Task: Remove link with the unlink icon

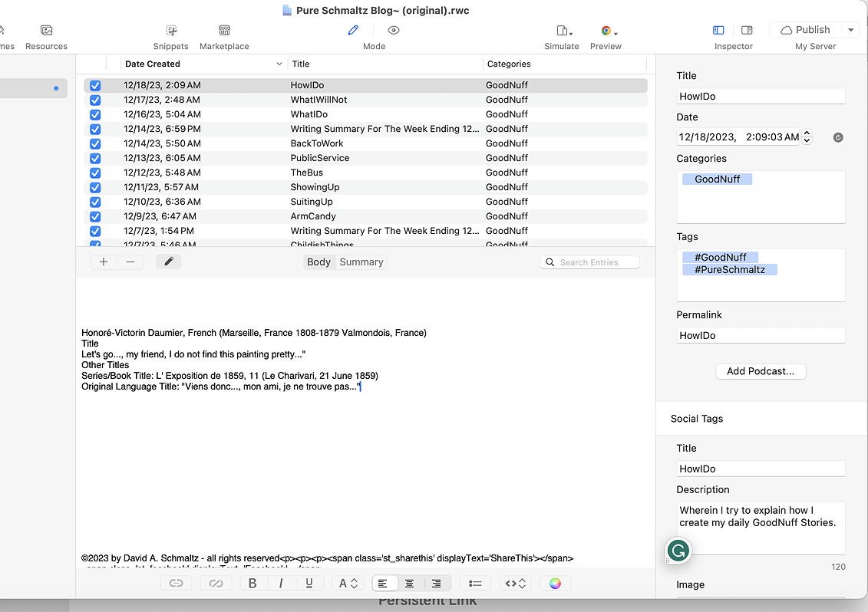Action: pyautogui.click(x=216, y=583)
